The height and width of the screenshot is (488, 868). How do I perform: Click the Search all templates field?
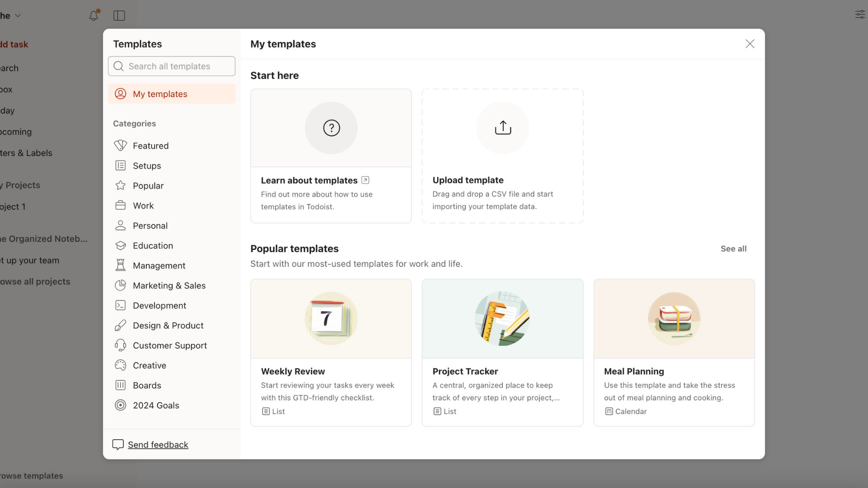176,66
